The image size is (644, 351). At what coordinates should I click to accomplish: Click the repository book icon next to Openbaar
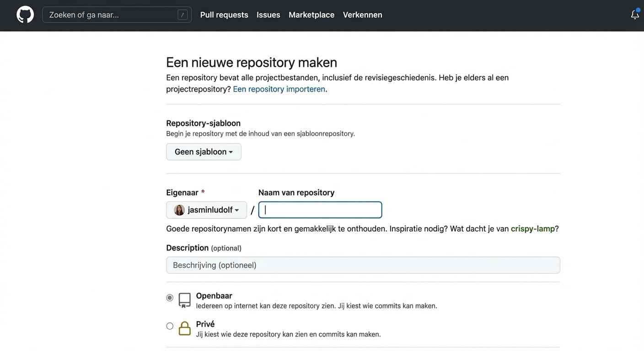184,300
